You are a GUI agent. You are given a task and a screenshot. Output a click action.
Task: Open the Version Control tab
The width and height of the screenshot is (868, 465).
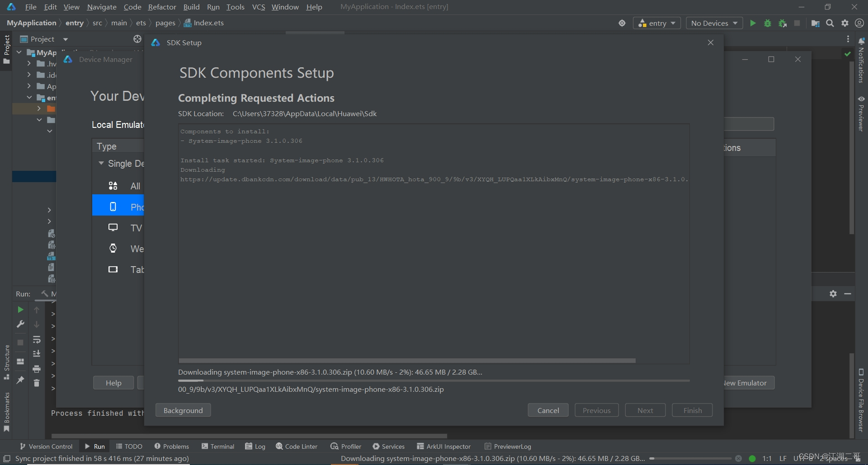46,446
